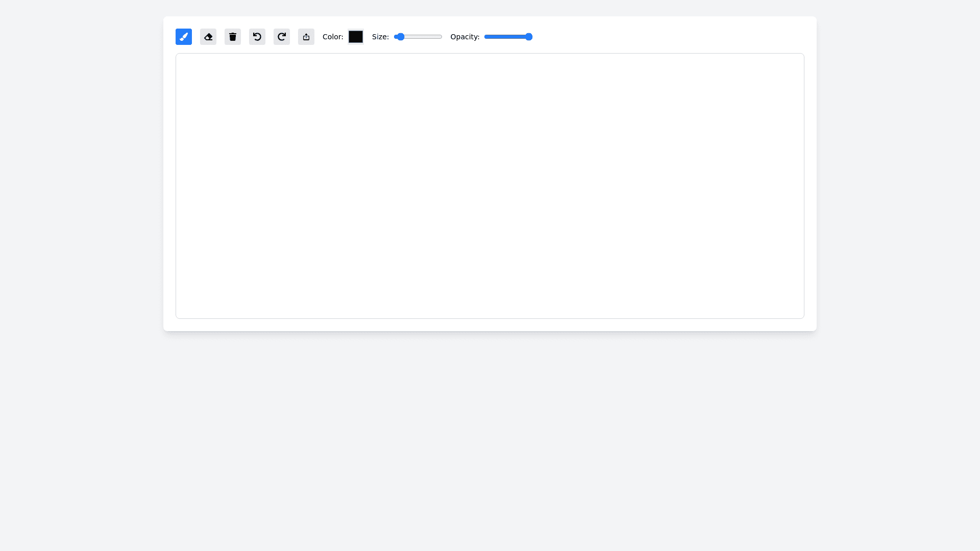The image size is (980, 551).
Task: Click the "Color:" label
Action: pyautogui.click(x=333, y=37)
